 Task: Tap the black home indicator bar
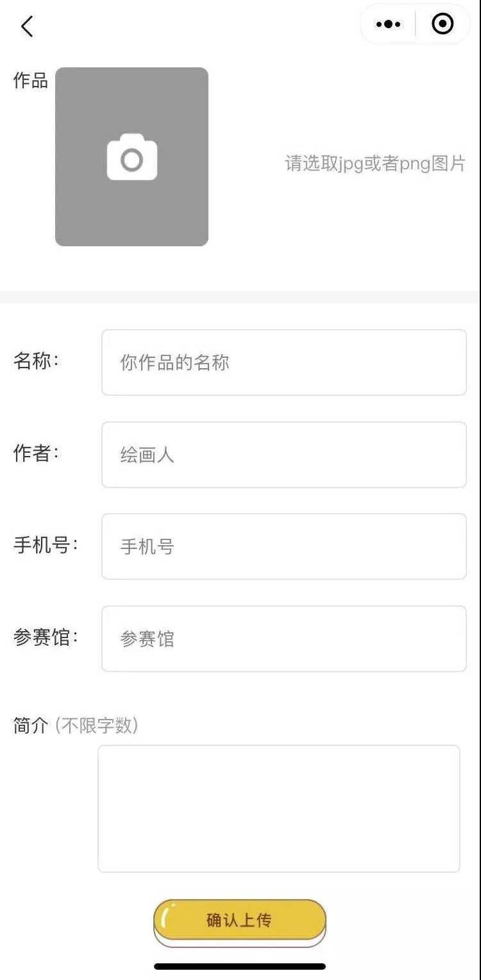click(240, 966)
